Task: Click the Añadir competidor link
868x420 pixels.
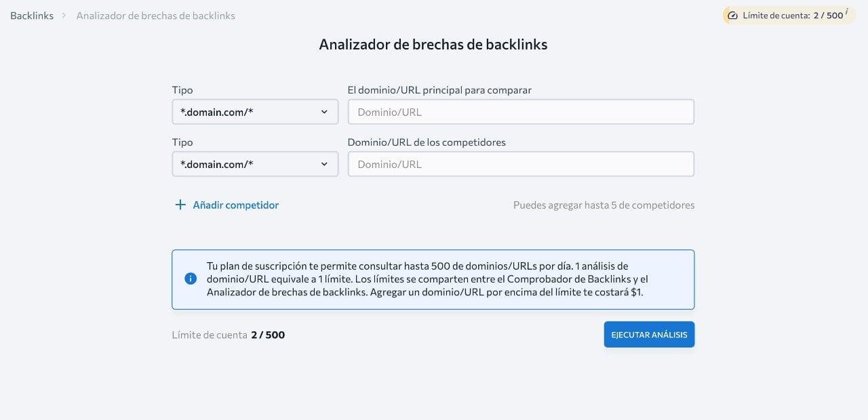Action: pyautogui.click(x=235, y=205)
